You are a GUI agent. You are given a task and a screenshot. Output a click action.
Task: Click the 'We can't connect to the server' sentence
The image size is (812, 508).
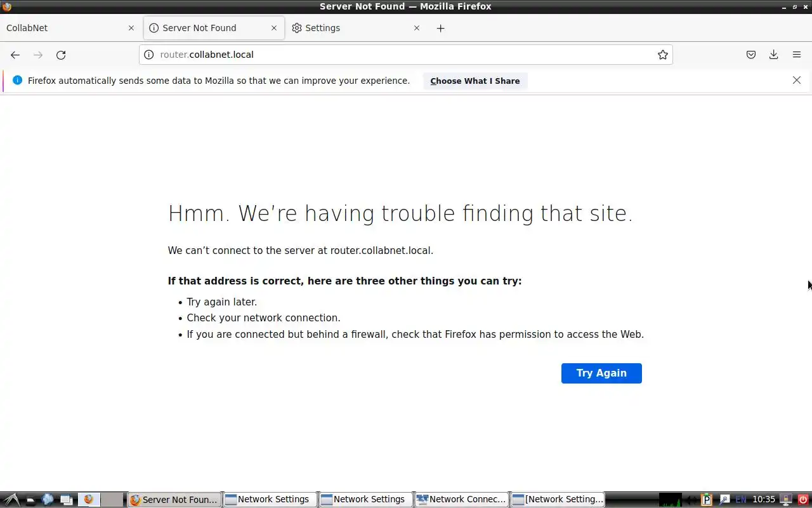tap(300, 250)
